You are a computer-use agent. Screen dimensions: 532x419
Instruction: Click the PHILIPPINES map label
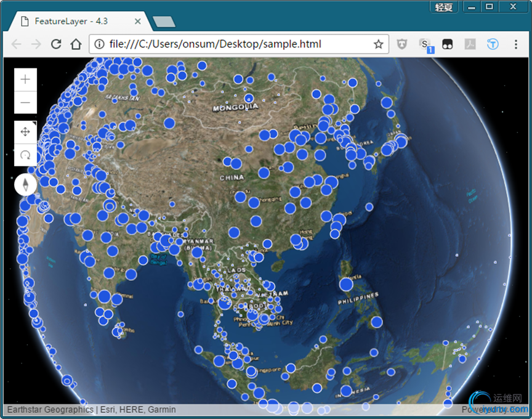pyautogui.click(x=358, y=298)
